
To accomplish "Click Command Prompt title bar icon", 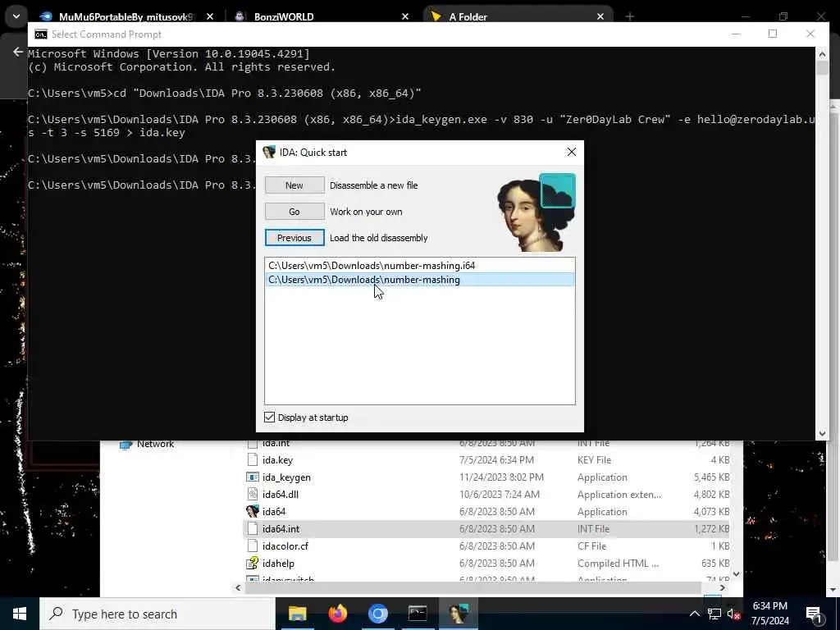I will [41, 34].
